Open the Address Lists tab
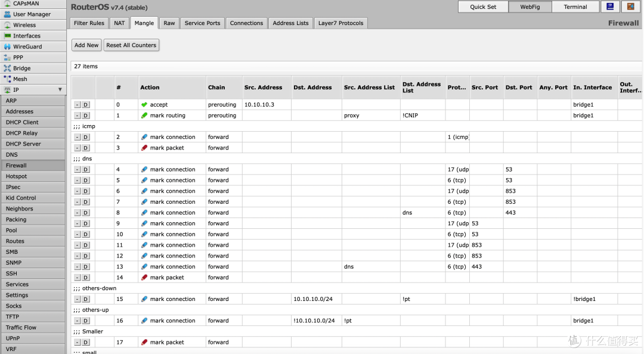 pyautogui.click(x=291, y=23)
